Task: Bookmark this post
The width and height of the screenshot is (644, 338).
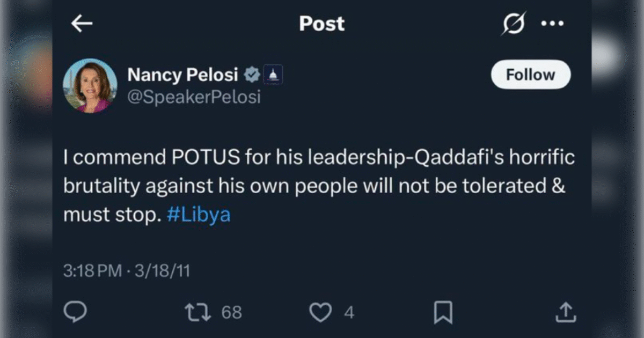Action: pyautogui.click(x=443, y=312)
